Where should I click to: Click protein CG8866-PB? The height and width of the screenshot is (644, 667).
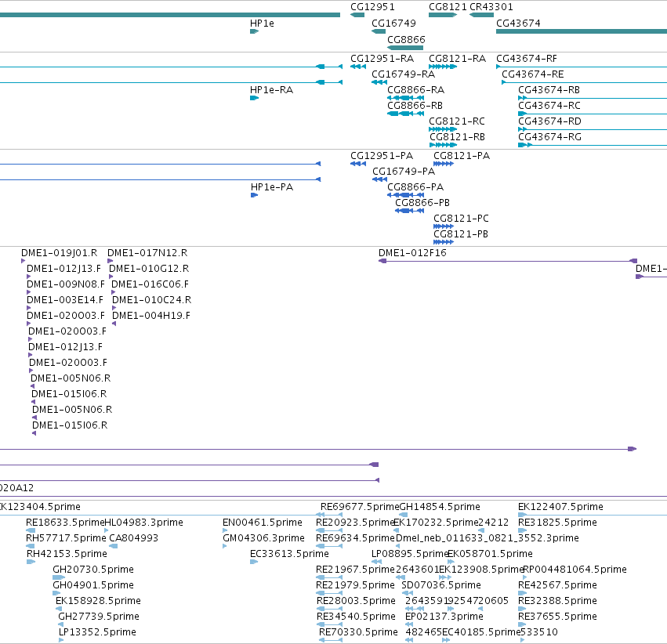(x=410, y=211)
